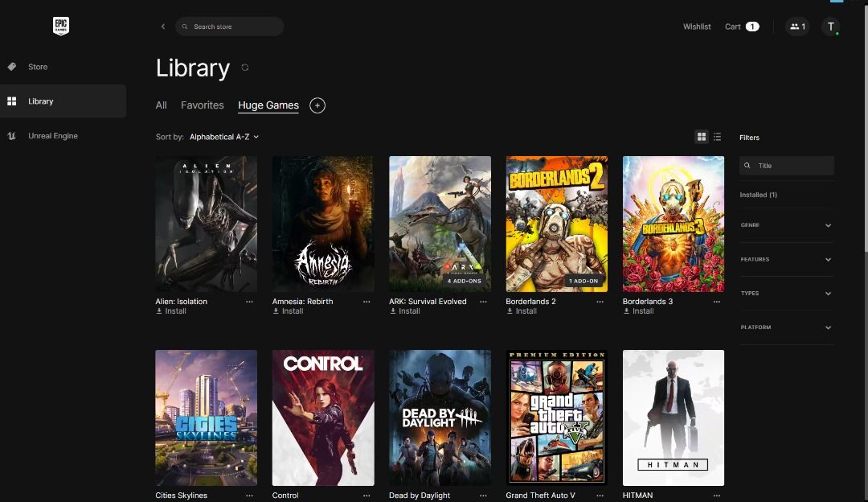This screenshot has width=868, height=502.
Task: Expand the Platform filter section
Action: tap(786, 327)
